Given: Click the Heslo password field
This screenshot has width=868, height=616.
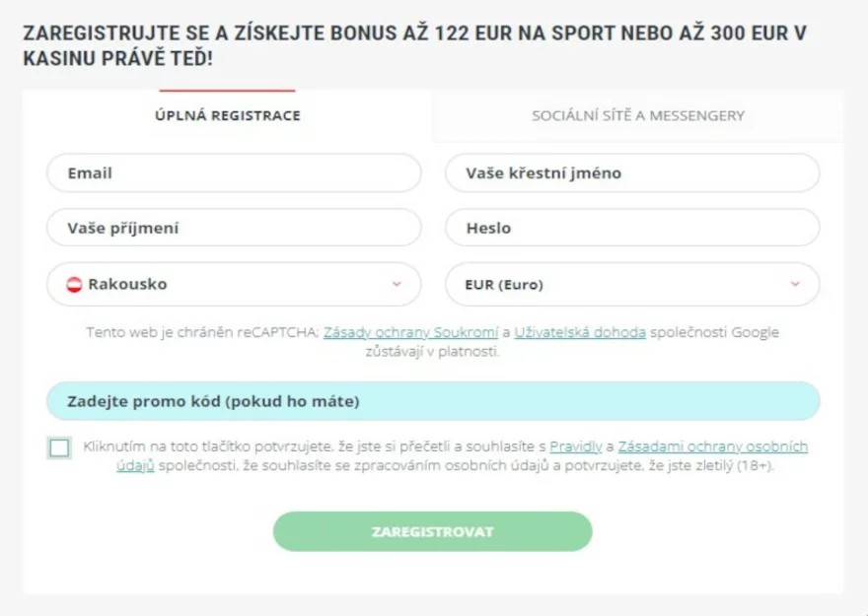Looking at the screenshot, I should (x=631, y=228).
